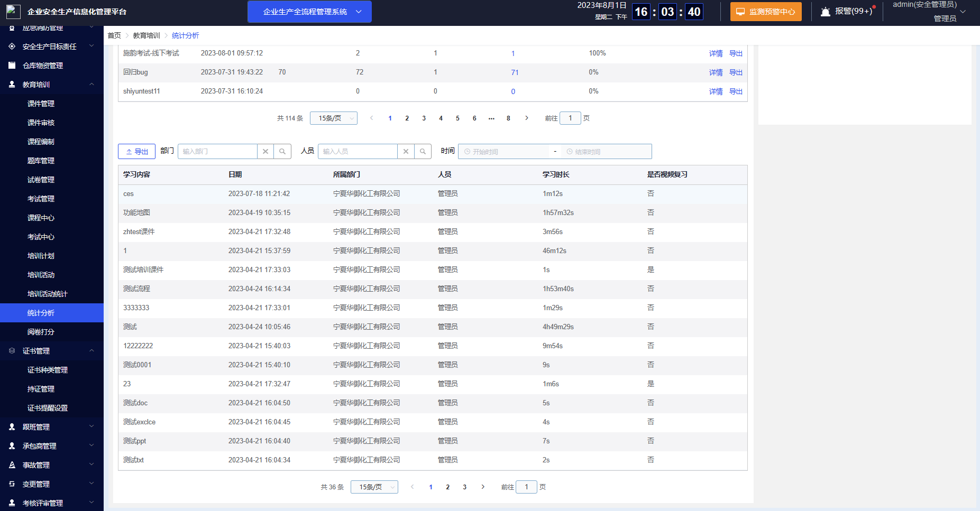Collapse the 证书管理 menu chevron
This screenshot has width=980, height=511.
(x=91, y=351)
